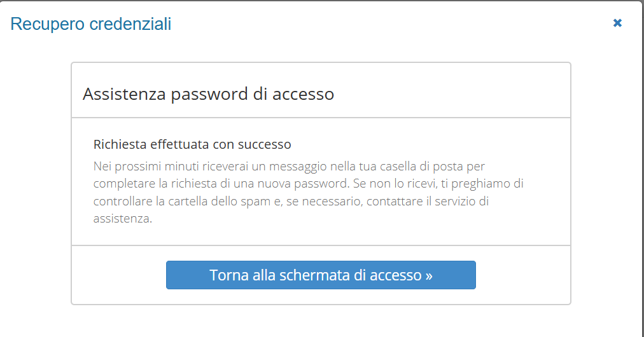Click the final word assistenza. in the paragraph
The image size is (644, 337).
pyautogui.click(x=123, y=219)
